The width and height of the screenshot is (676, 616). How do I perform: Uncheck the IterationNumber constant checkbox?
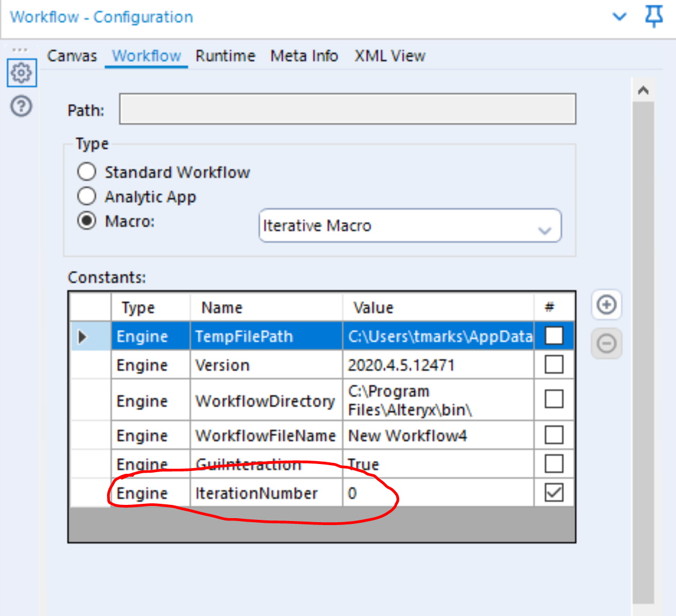click(x=553, y=493)
